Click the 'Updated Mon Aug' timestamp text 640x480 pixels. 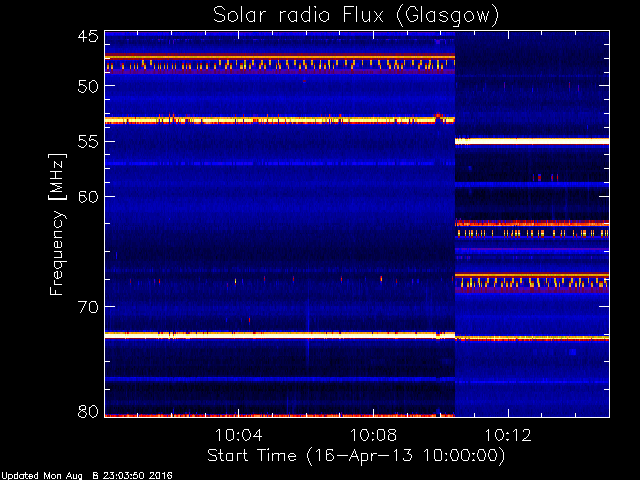click(87, 476)
